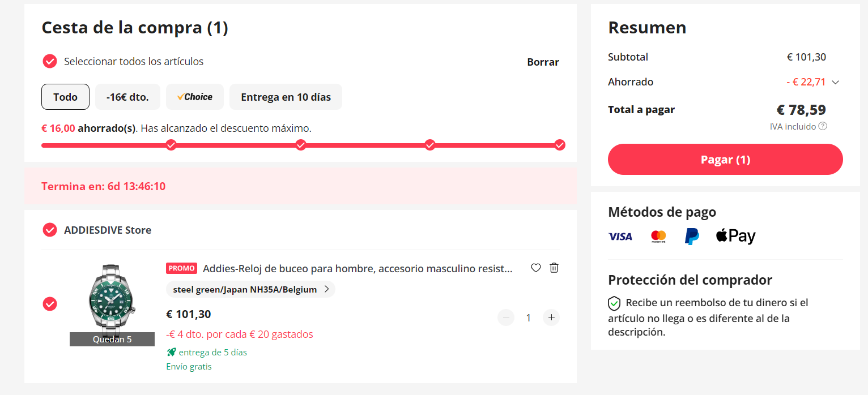Image resolution: width=868 pixels, height=395 pixels.
Task: Click the last discount progress bar checkpoint
Action: pyautogui.click(x=560, y=145)
